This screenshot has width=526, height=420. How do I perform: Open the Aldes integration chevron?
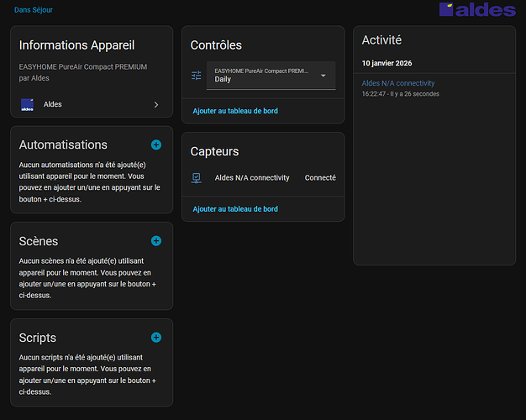point(156,105)
